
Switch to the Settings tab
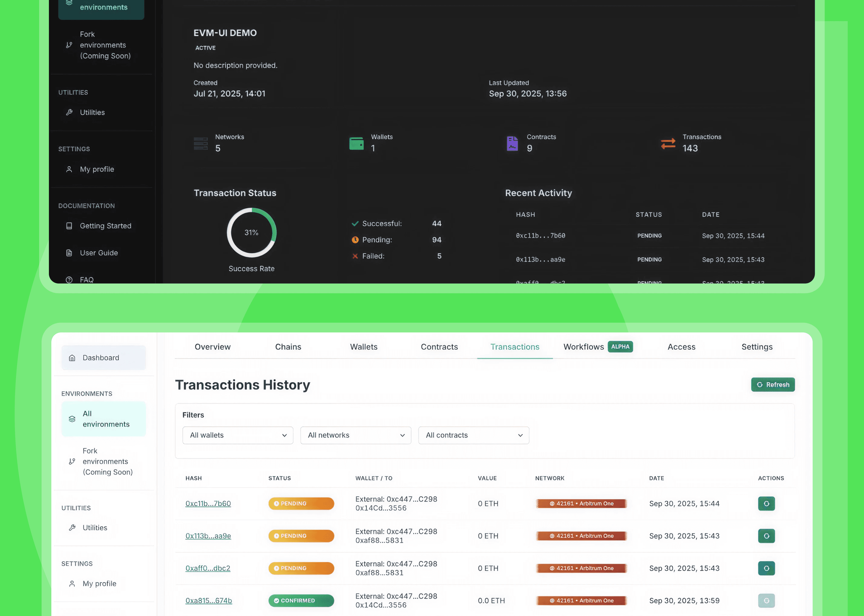pos(757,347)
